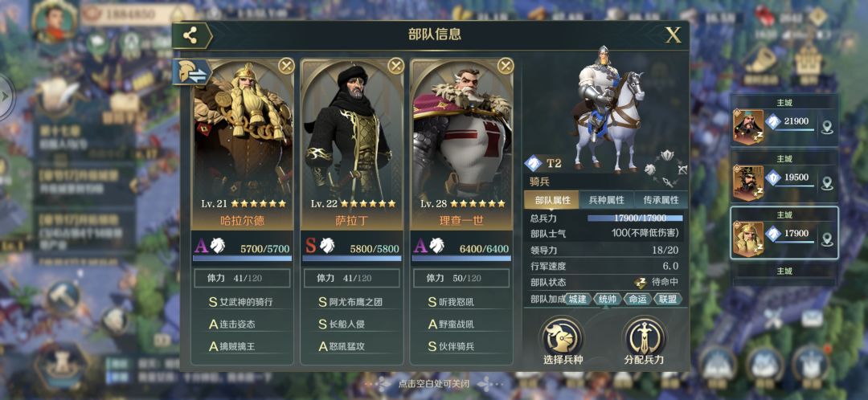Click the locate pin for the 21900 troop
Viewport: 868px width, 400px height.
coord(827,128)
